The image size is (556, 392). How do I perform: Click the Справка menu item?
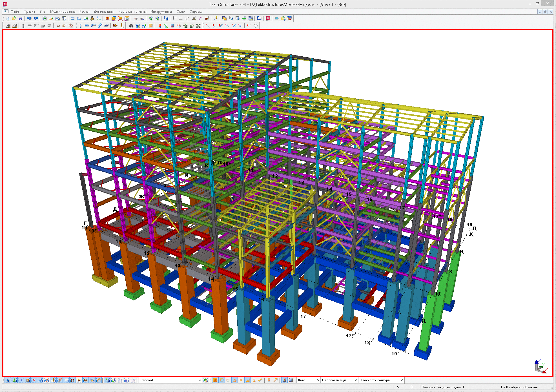pyautogui.click(x=196, y=12)
